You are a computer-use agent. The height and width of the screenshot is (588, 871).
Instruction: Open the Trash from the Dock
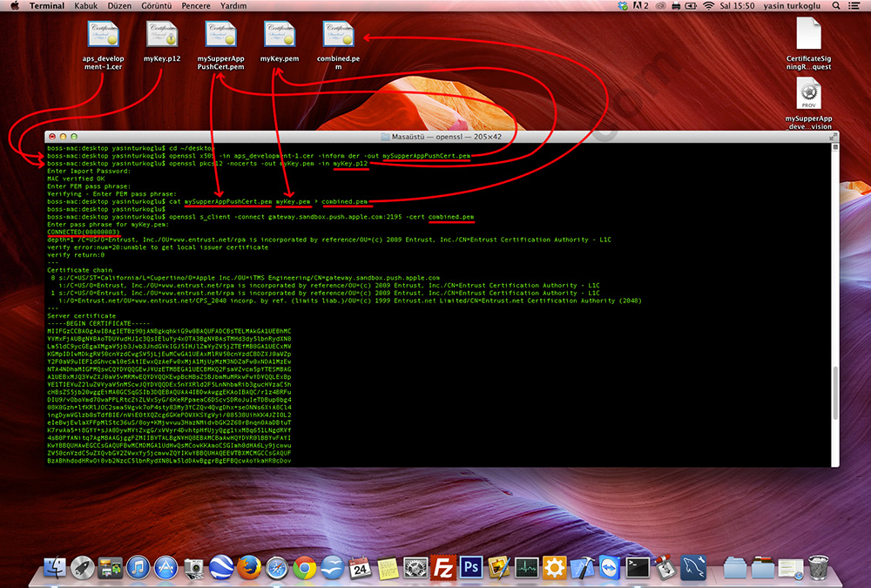tap(818, 567)
